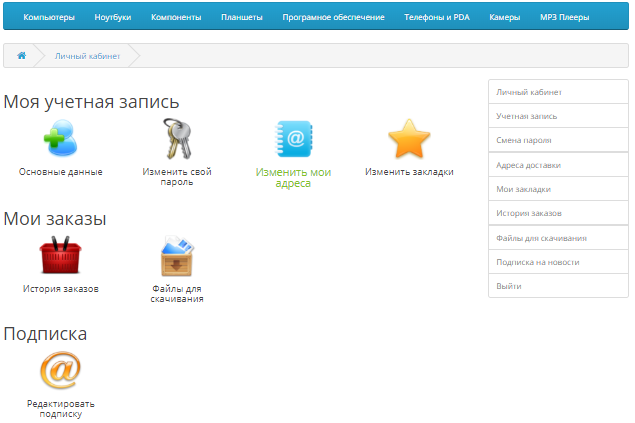Click the downloads box icon

[x=177, y=256]
